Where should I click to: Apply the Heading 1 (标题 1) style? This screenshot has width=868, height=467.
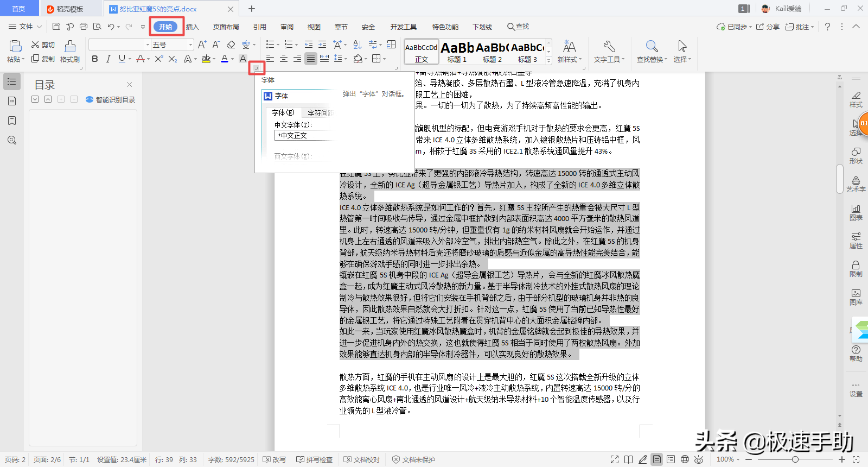457,52
